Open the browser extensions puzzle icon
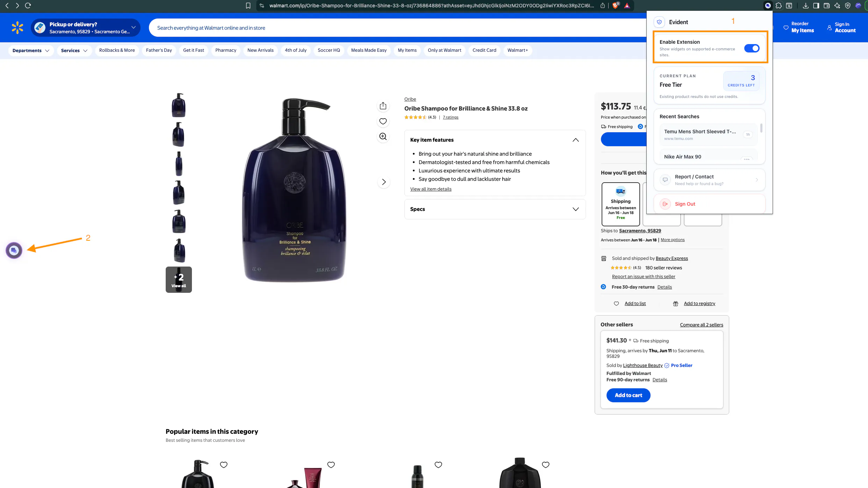This screenshot has height=488, width=868. click(779, 6)
